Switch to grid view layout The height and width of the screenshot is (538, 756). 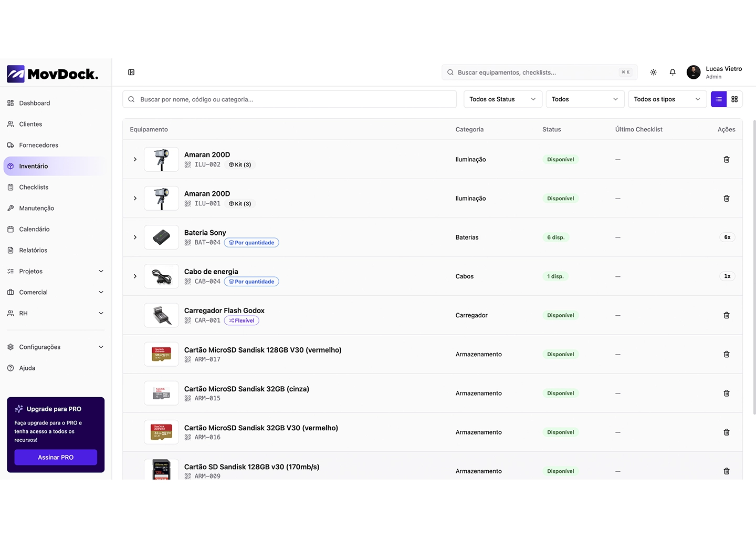pos(734,99)
